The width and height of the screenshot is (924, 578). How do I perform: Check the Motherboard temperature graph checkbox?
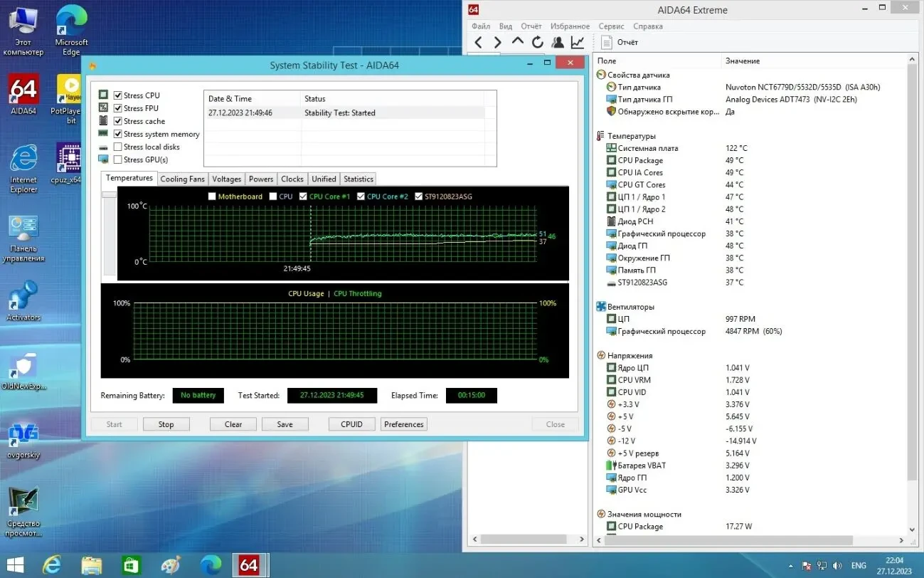211,196
